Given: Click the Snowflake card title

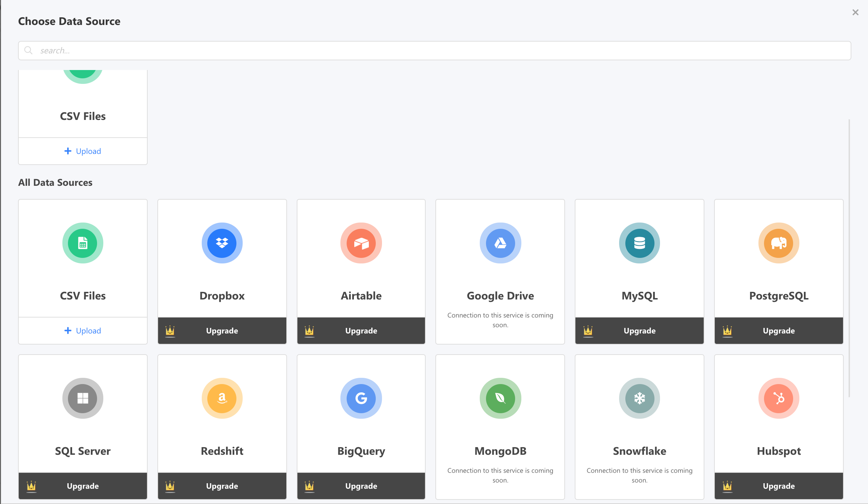Looking at the screenshot, I should tap(640, 451).
